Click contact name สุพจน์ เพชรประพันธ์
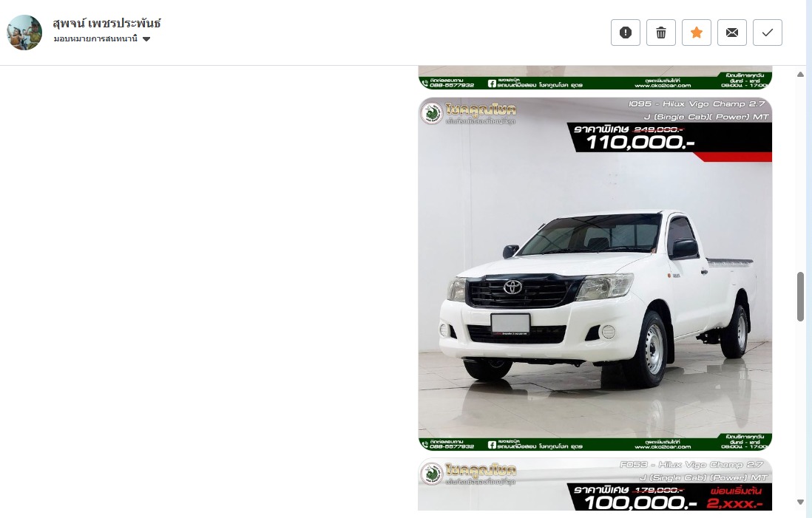This screenshot has height=518, width=812. 106,24
